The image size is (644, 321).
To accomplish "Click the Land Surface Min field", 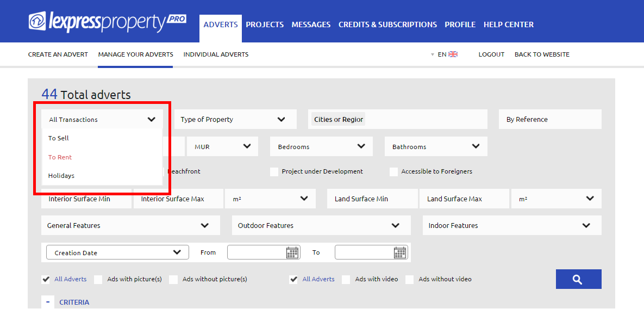I will point(372,199).
